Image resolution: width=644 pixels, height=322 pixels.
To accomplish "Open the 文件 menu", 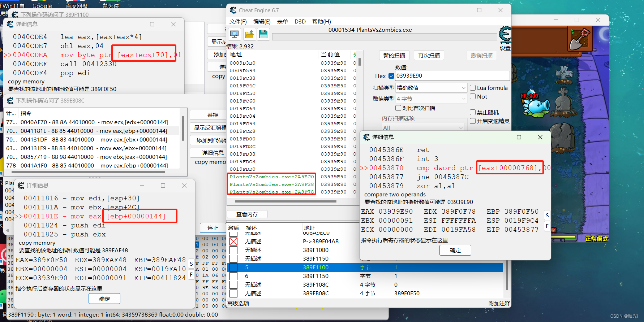I will 238,22.
